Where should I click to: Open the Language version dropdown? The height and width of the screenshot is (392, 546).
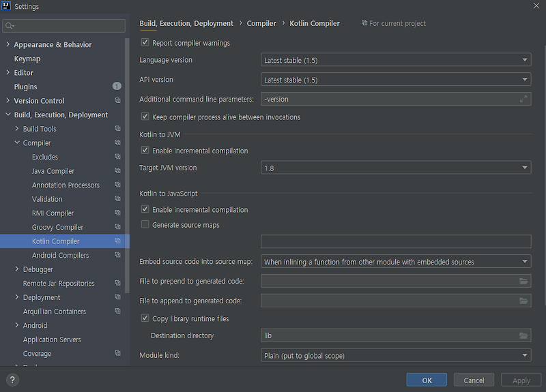tap(396, 60)
